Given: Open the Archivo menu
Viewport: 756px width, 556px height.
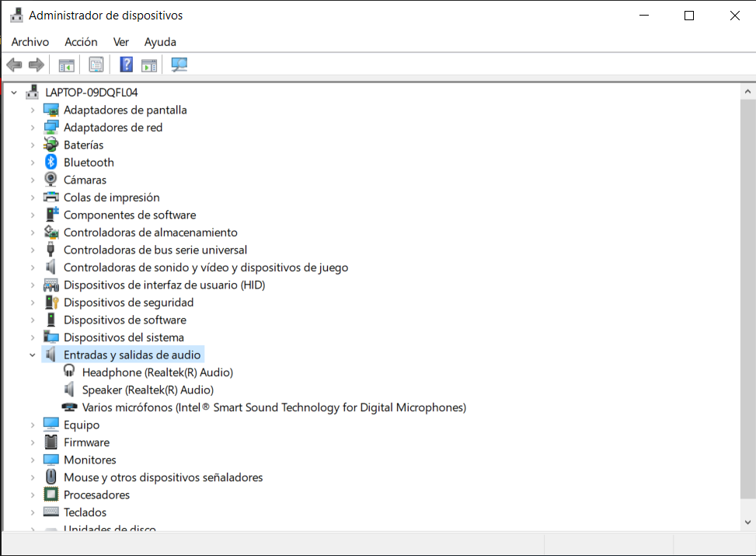Looking at the screenshot, I should pyautogui.click(x=30, y=42).
